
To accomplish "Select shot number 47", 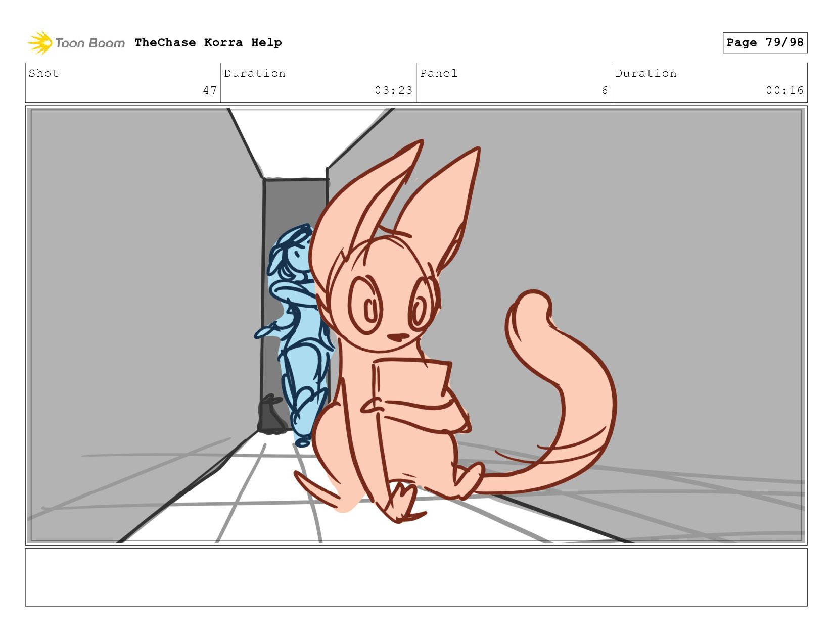I will [x=210, y=90].
